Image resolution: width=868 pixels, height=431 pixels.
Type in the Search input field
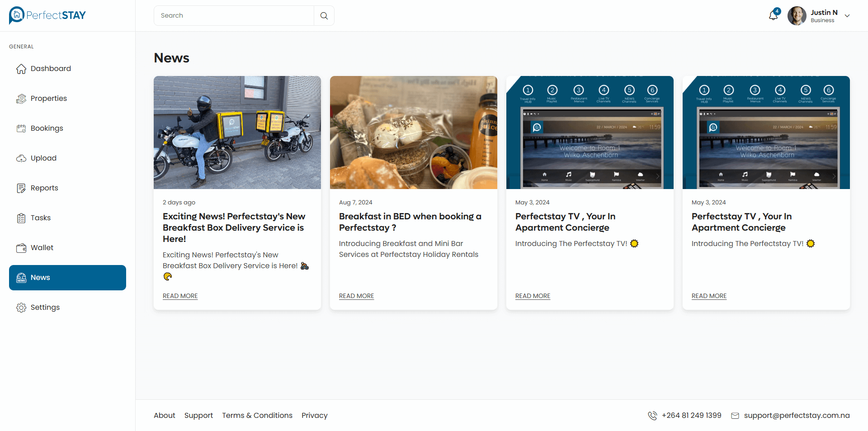234,16
